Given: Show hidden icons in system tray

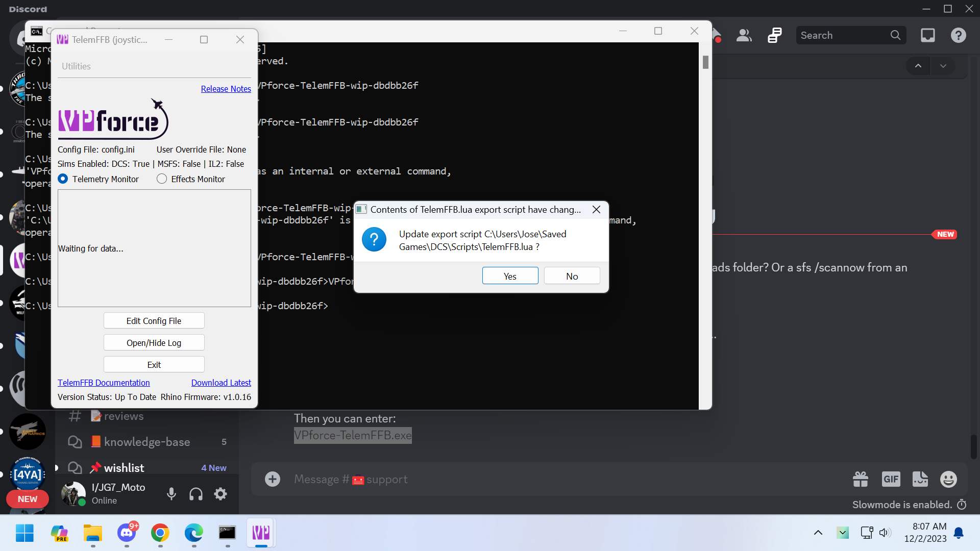Looking at the screenshot, I should click(818, 533).
